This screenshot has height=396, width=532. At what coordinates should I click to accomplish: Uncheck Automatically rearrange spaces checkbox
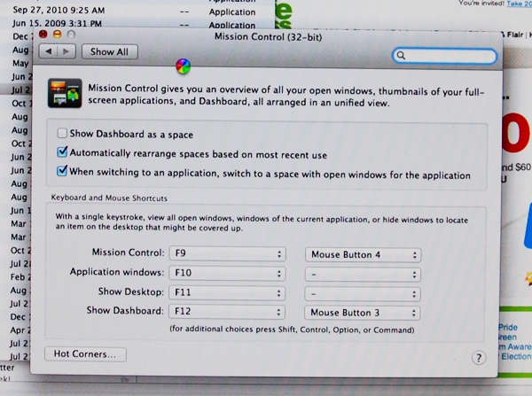pyautogui.click(x=62, y=151)
